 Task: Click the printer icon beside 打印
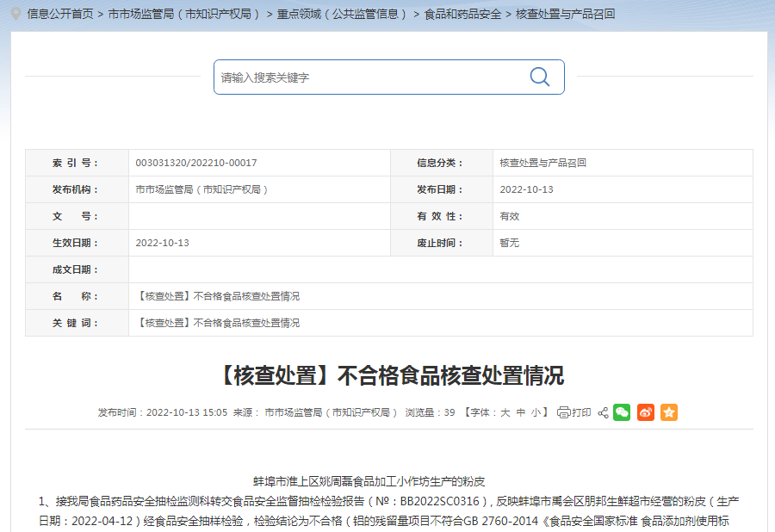point(563,412)
